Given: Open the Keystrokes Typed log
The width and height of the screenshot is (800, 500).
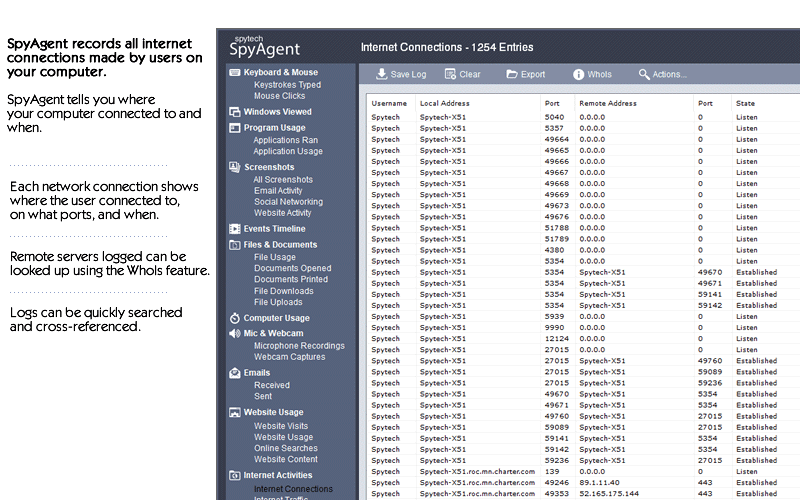Looking at the screenshot, I should tap(287, 85).
